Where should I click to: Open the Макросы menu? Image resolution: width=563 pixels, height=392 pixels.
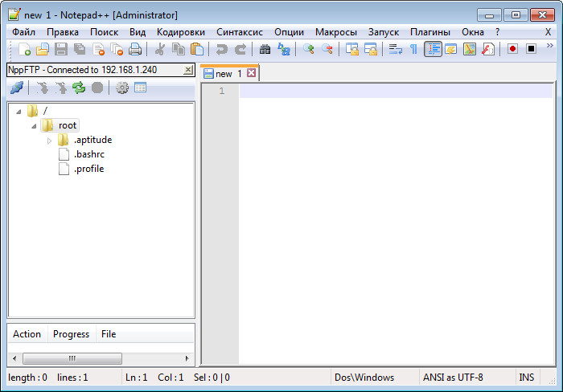tap(336, 32)
